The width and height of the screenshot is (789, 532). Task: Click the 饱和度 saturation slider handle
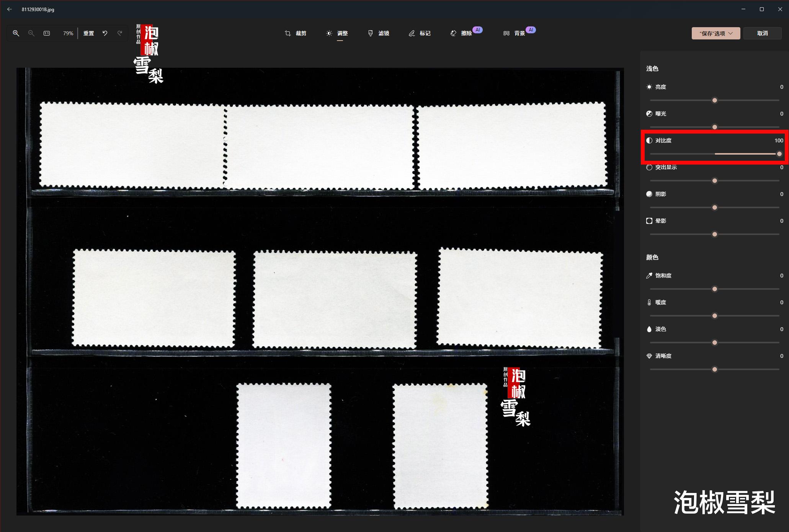click(x=714, y=289)
